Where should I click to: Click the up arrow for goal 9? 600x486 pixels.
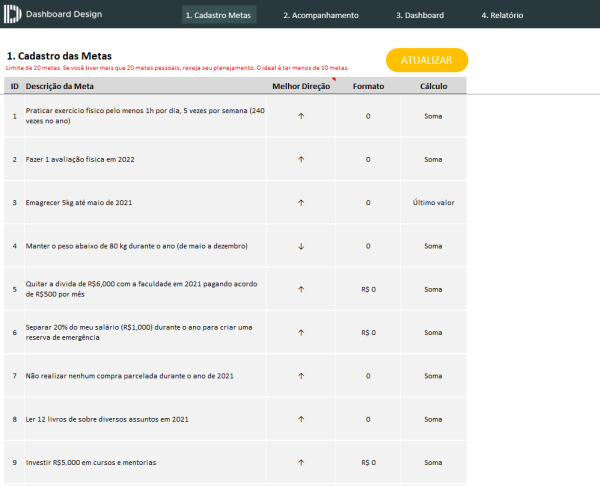(301, 463)
